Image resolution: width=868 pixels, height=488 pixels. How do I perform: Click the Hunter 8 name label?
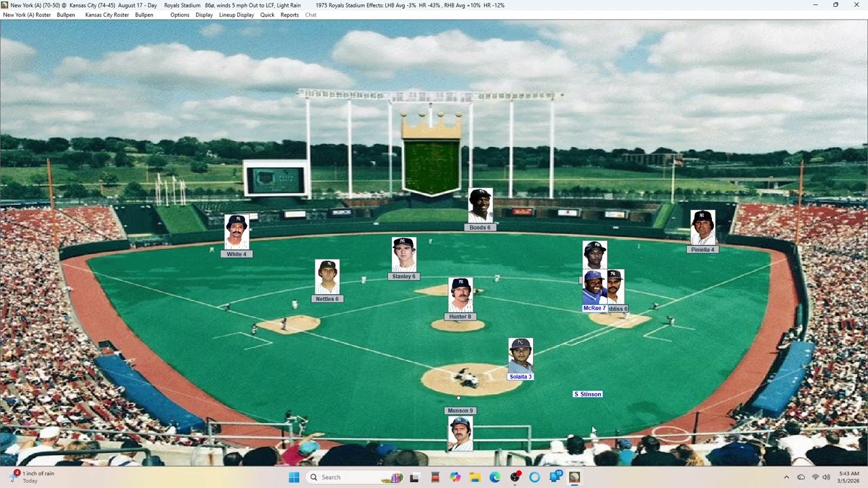click(x=460, y=317)
